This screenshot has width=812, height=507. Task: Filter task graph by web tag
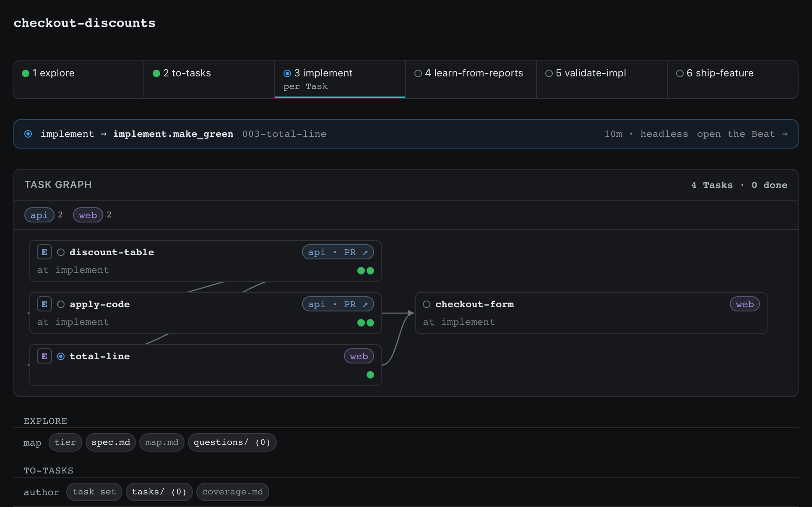coord(88,215)
